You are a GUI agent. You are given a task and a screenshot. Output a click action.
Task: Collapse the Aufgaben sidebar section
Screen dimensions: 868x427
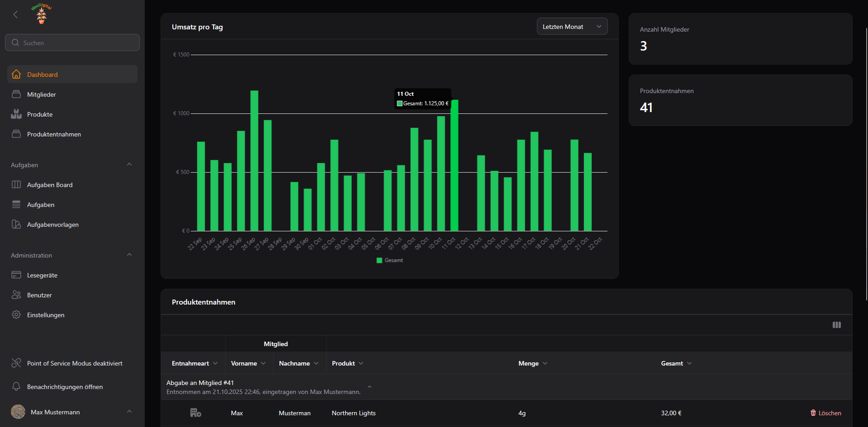pos(129,164)
